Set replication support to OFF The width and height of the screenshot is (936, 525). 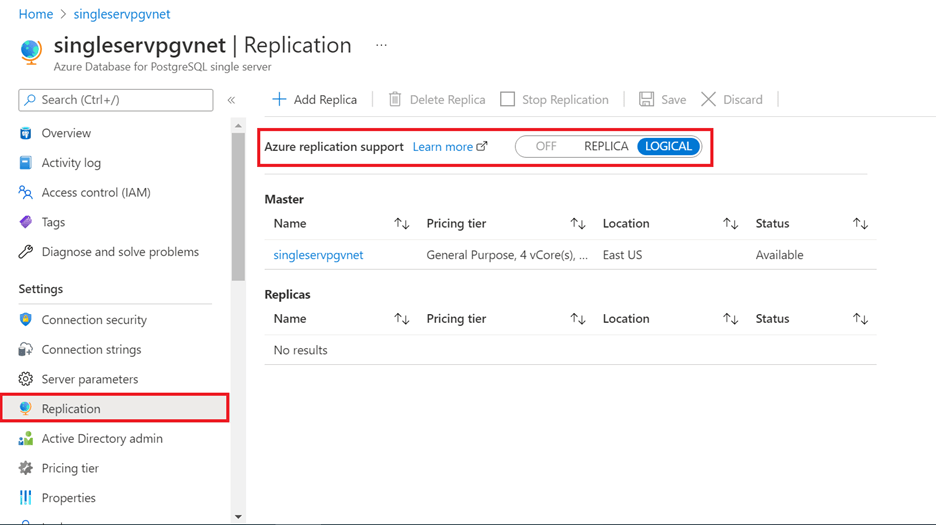[546, 146]
